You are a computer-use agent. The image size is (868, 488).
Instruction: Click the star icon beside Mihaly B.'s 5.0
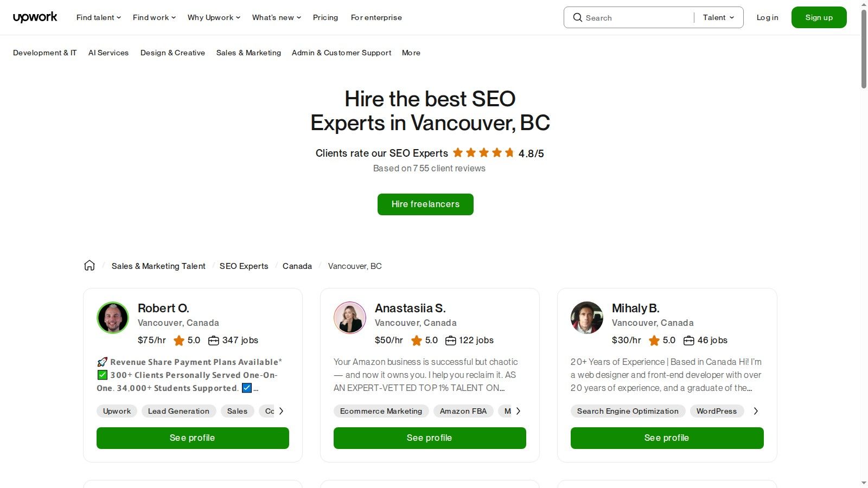coord(654,341)
